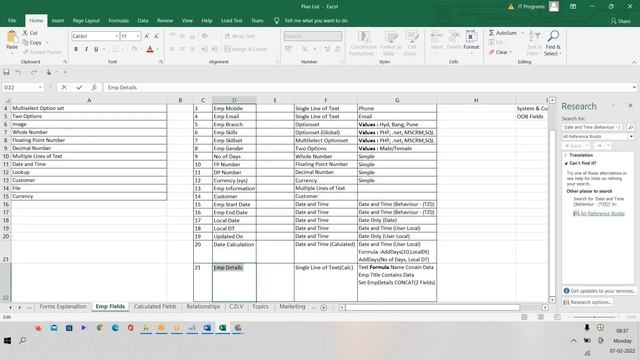
Task: Click the Save icon in quick access toolbar
Action: [6, 72]
